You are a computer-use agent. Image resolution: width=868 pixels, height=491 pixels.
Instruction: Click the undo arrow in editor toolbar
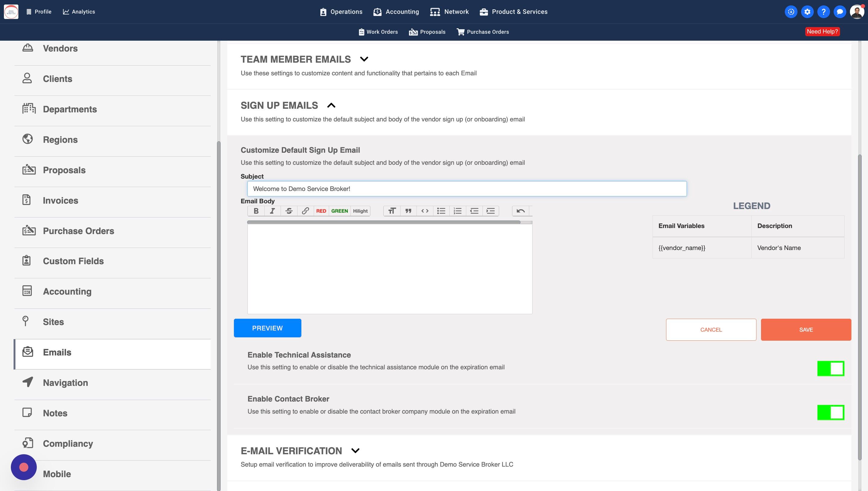tap(520, 211)
